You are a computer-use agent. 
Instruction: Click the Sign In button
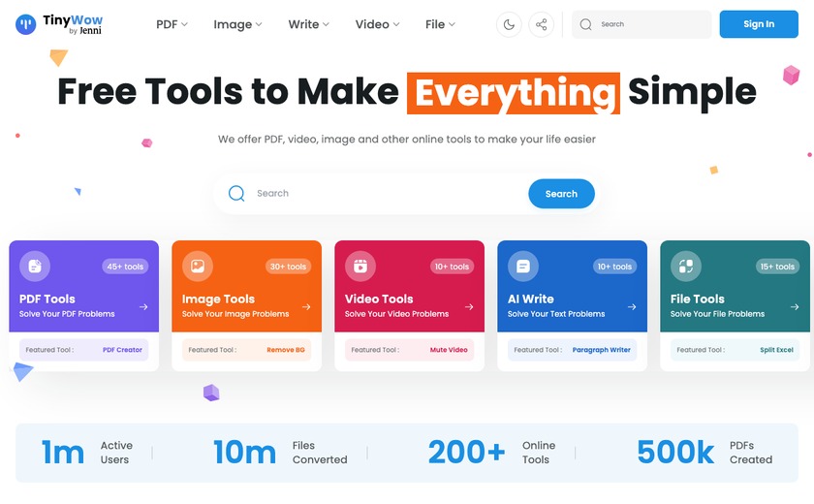coord(759,24)
